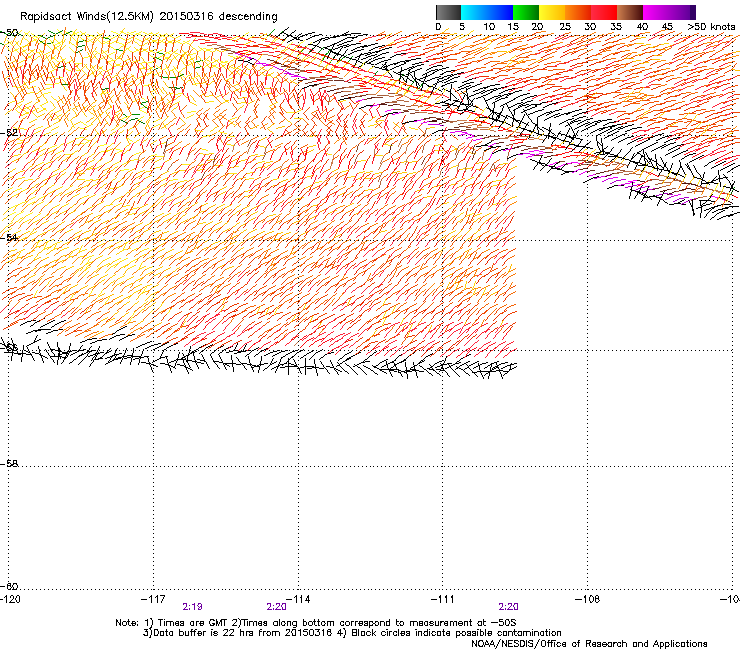Click the '-111' longitude axis label

443,599
